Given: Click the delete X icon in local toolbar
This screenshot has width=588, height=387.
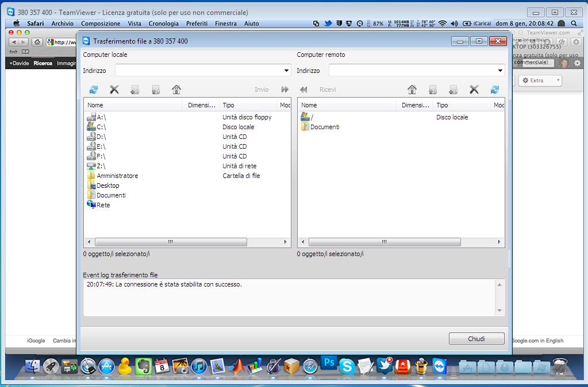Looking at the screenshot, I should (114, 90).
